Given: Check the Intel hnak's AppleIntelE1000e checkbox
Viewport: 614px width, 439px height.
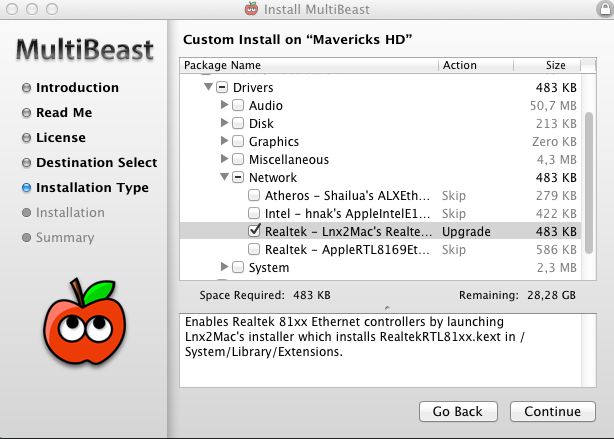Looking at the screenshot, I should click(254, 213).
